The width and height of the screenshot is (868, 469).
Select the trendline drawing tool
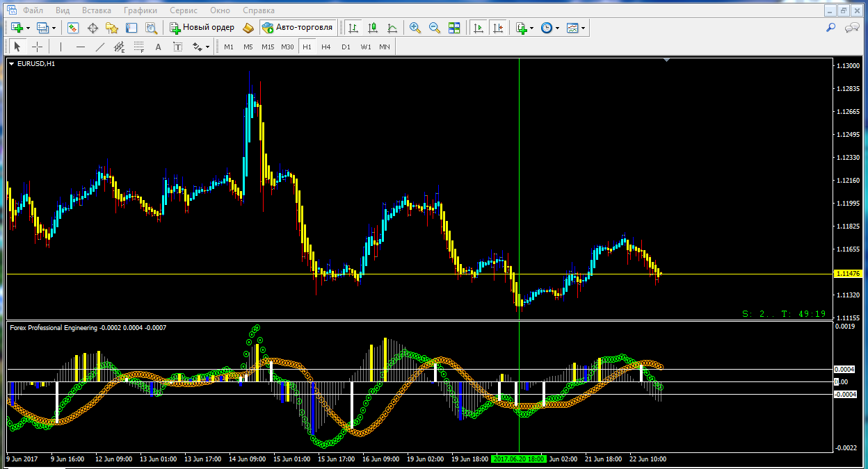point(99,47)
